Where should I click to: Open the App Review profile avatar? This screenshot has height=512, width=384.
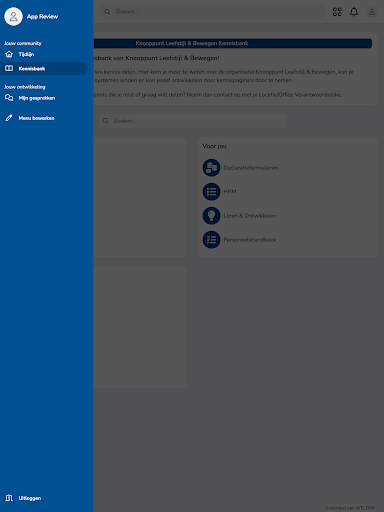(x=13, y=16)
